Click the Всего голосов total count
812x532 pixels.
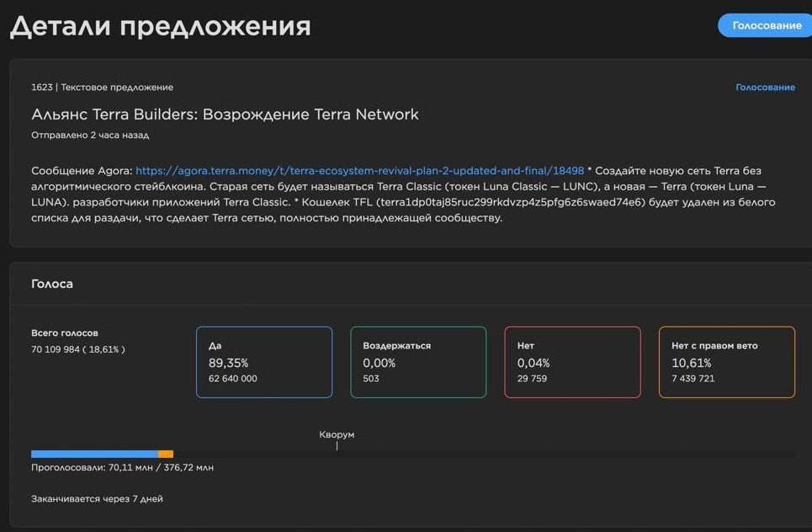pyautogui.click(x=77, y=348)
